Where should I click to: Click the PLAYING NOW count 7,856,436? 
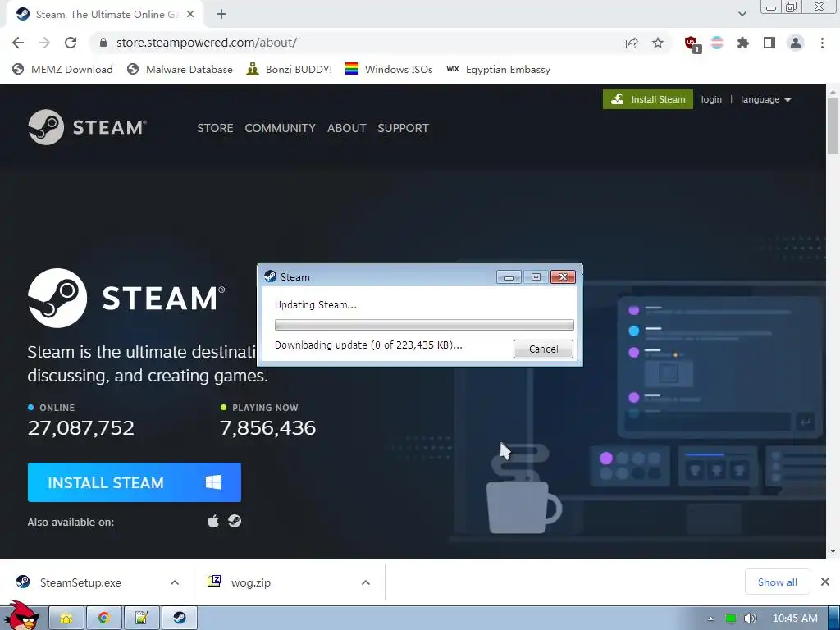268,427
